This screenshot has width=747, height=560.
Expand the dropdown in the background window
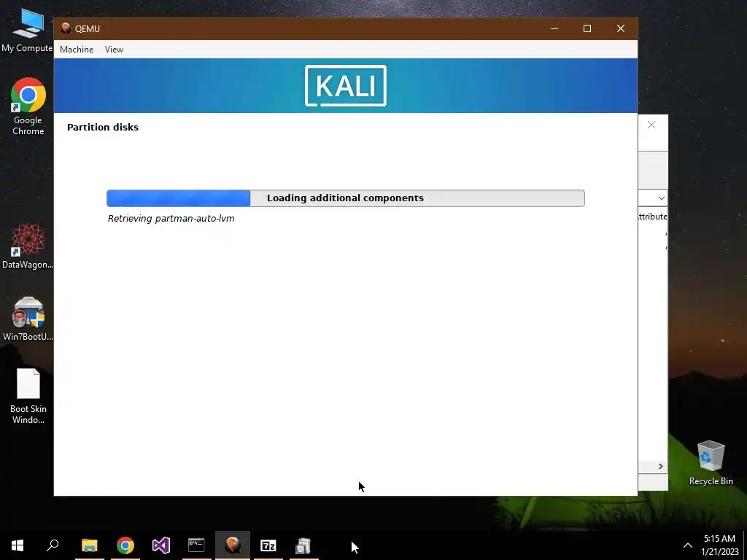click(x=661, y=198)
